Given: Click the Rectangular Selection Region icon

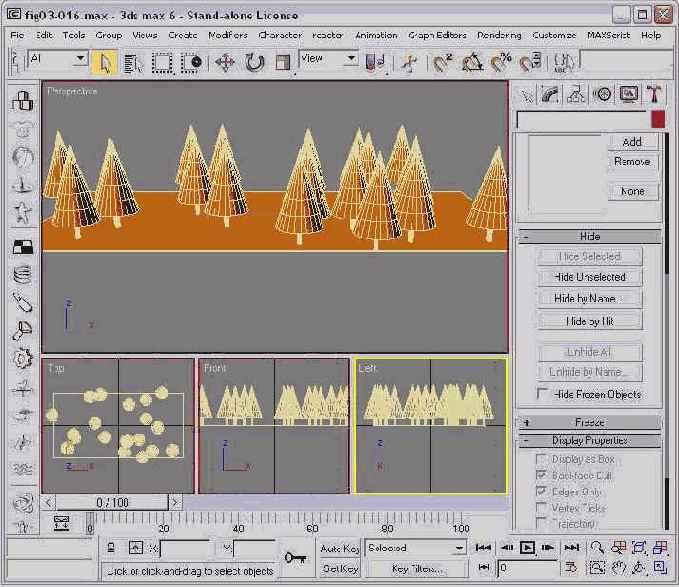Looking at the screenshot, I should click(162, 62).
